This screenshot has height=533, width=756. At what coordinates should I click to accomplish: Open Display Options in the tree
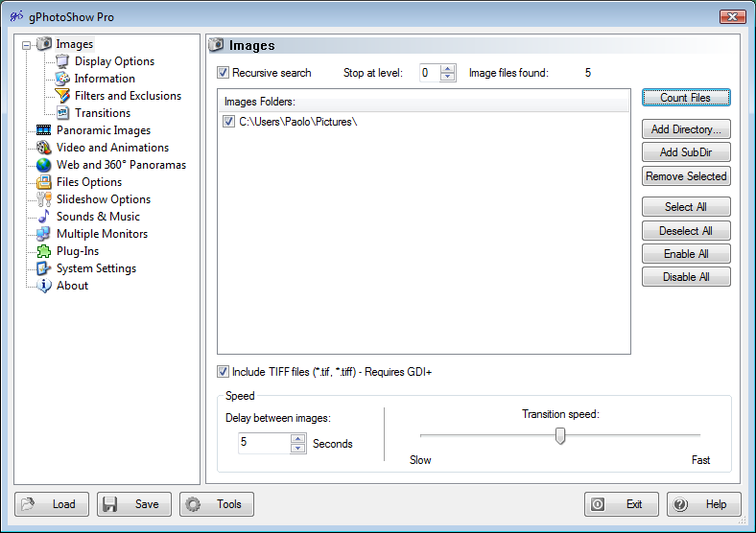coord(114,61)
